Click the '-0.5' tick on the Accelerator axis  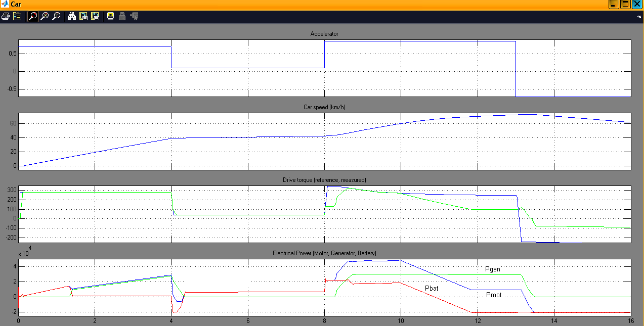pos(11,89)
